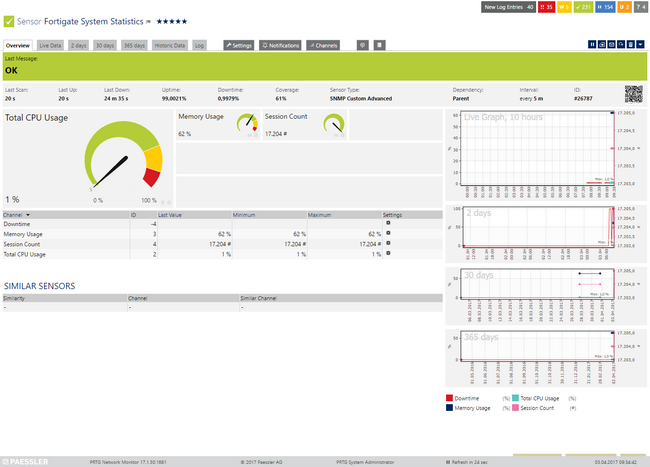Click the Total CPU Usage gauge

(x=124, y=155)
